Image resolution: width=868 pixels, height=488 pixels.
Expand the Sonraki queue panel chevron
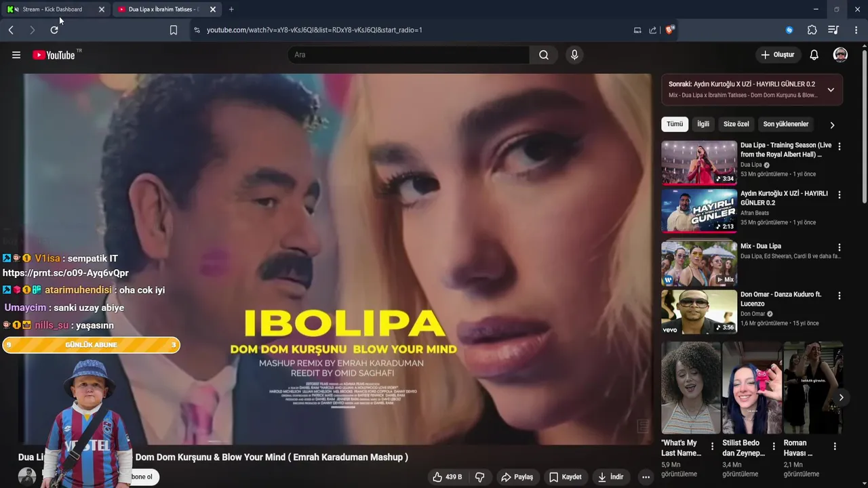(x=831, y=89)
